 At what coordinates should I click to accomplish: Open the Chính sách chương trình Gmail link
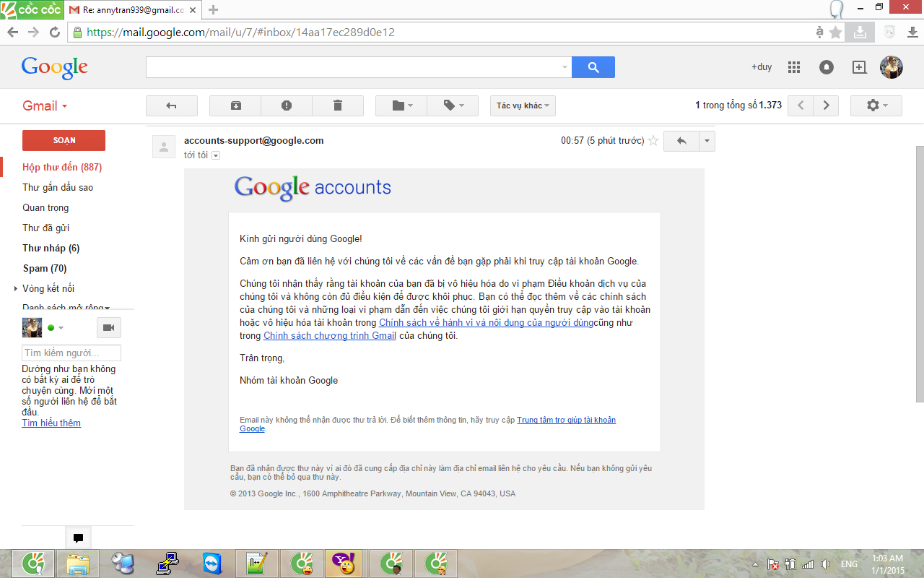[330, 336]
